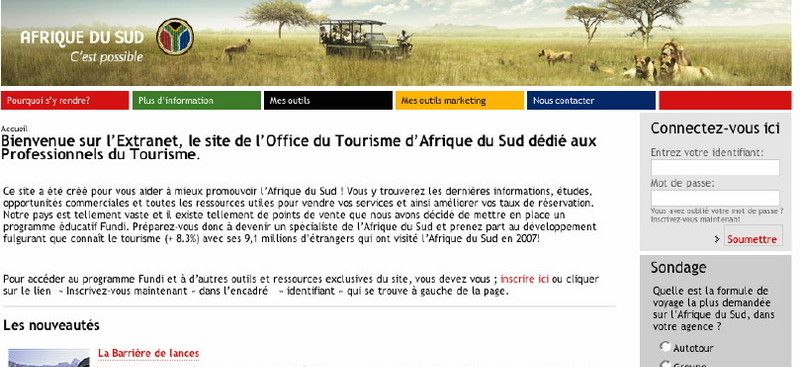
Task: Click 'Vous avez oublié votre mot de passe ?'
Action: [x=717, y=211]
